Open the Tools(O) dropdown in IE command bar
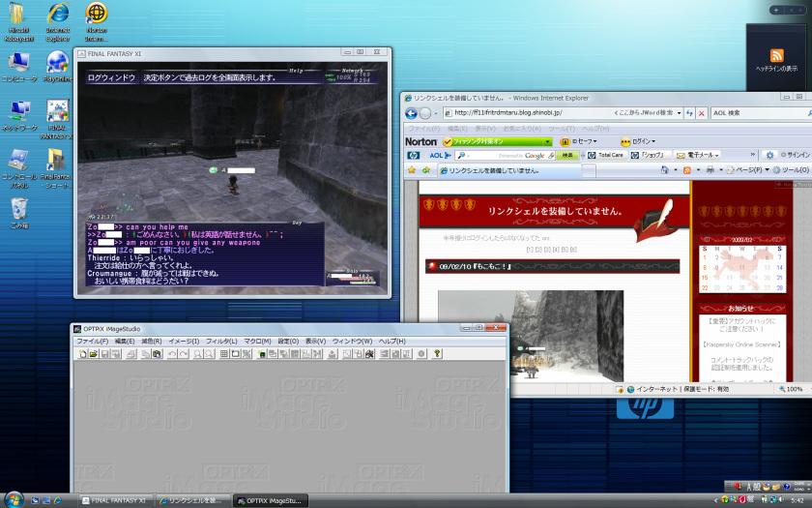Image resolution: width=812 pixels, height=508 pixels. (x=791, y=169)
